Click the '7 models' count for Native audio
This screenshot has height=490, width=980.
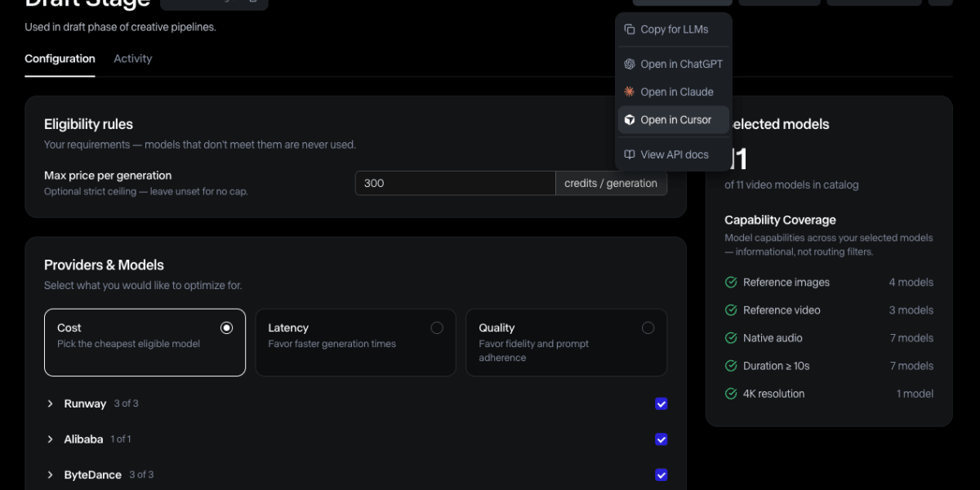point(911,338)
